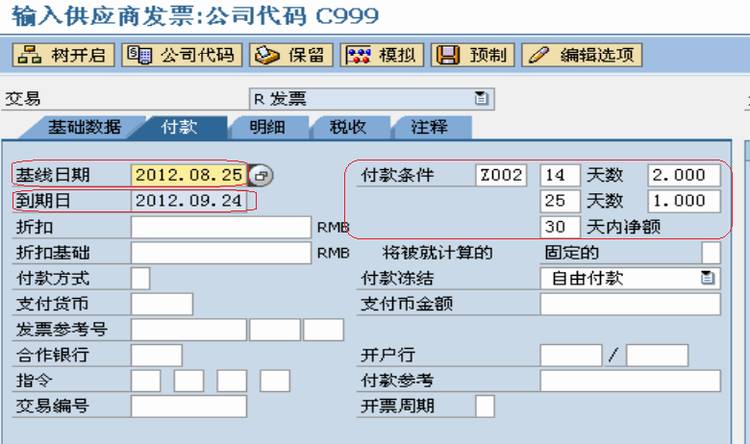This screenshot has height=444, width=750.
Task: Run 模拟 simulate from the toolbar
Action: 382,55
